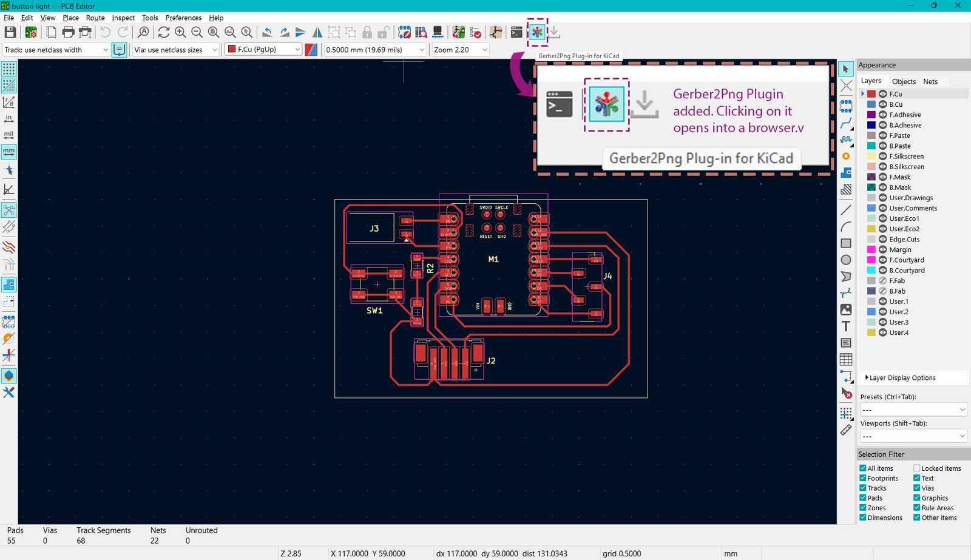The width and height of the screenshot is (971, 560).
Task: Hide the F.Cu layer eye icon
Action: (x=883, y=94)
